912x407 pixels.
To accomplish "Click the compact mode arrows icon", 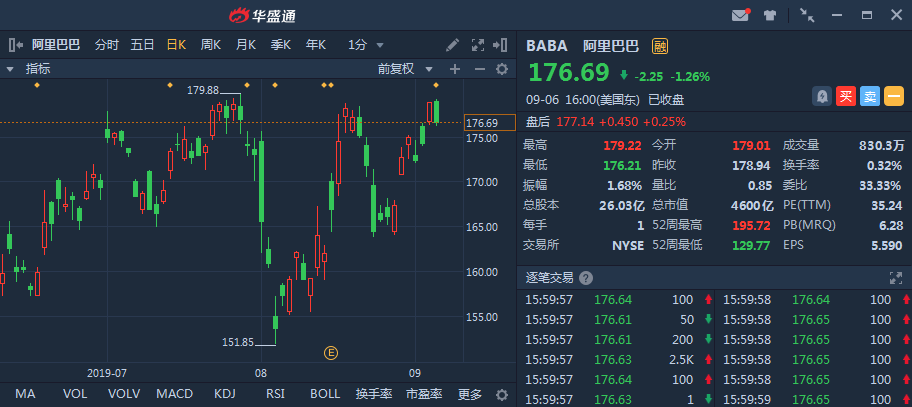I will tap(808, 15).
